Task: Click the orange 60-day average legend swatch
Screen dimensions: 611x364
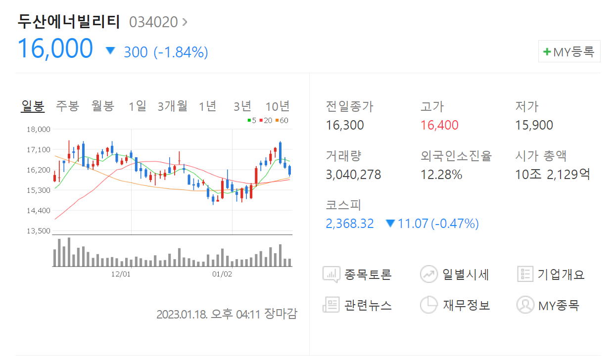Action: (277, 120)
